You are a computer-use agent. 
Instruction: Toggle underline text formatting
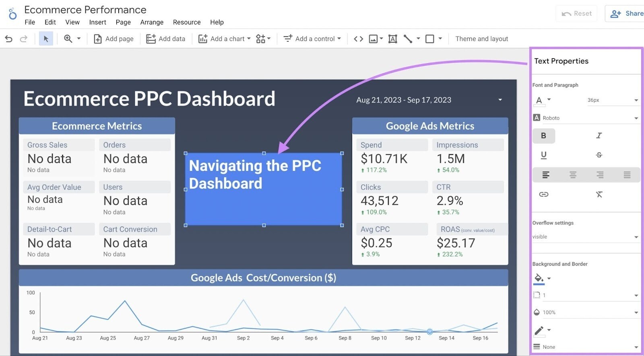[543, 155]
